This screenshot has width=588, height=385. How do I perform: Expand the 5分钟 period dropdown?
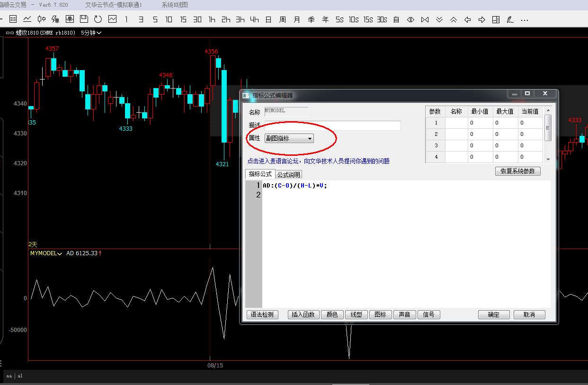[91, 33]
